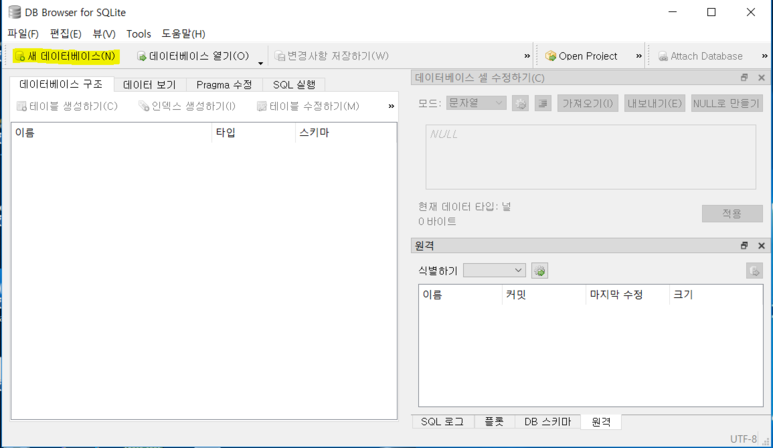Click the UTF-8 encoding label in the status bar
This screenshot has width=773, height=448.
coord(743,439)
